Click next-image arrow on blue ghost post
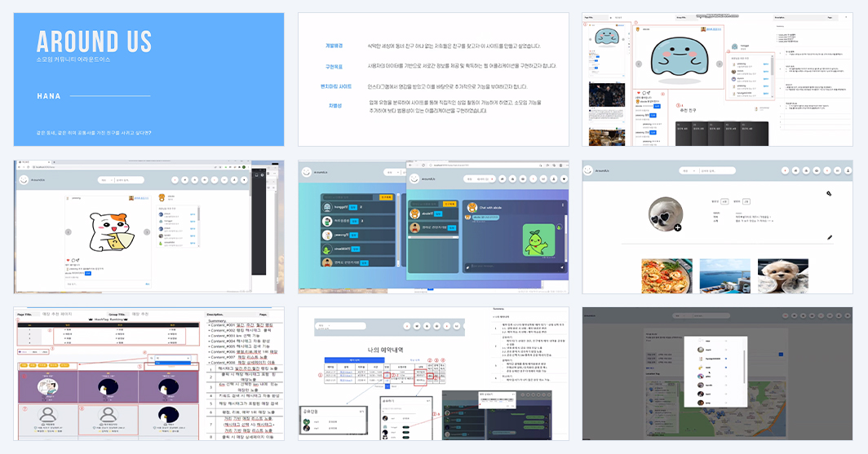This screenshot has height=454, width=868. [719, 64]
